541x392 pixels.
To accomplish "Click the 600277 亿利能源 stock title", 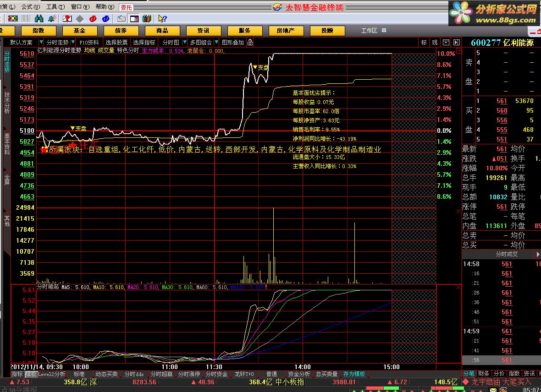I will 502,43.
